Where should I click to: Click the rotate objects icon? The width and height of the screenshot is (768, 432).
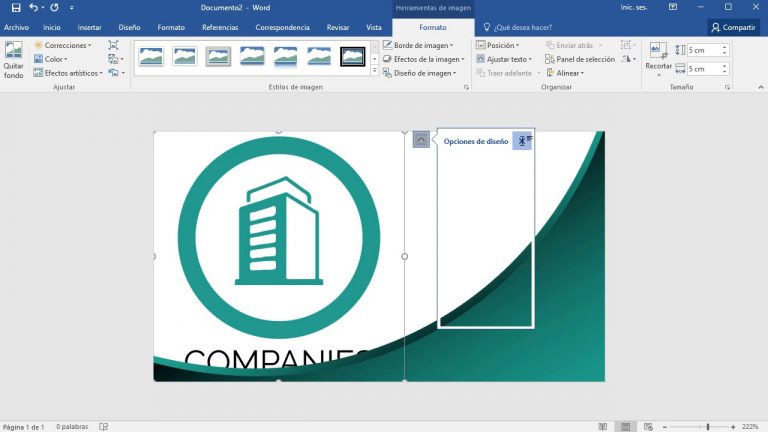pos(628,59)
